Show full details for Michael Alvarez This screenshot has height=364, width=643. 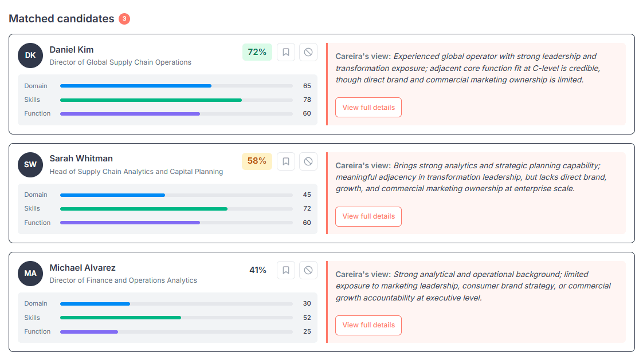368,325
